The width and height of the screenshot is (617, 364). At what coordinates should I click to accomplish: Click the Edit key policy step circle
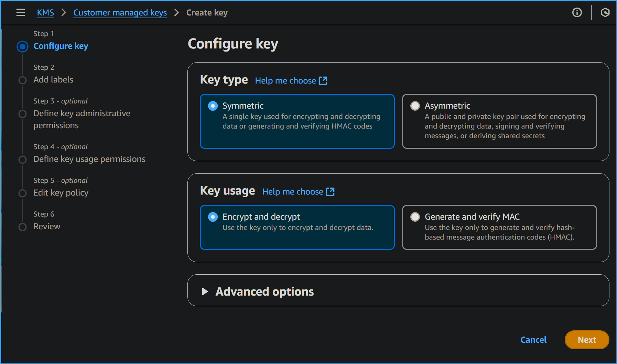22,193
